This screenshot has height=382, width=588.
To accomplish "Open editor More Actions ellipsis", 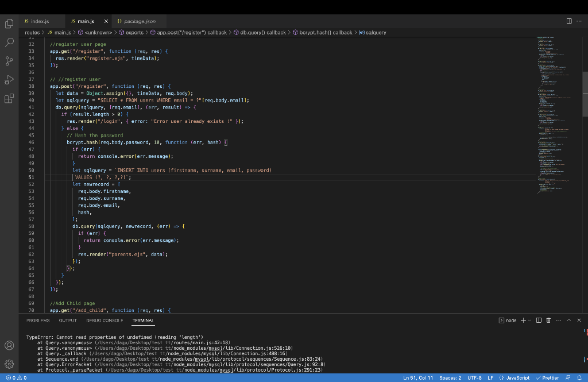I will pyautogui.click(x=579, y=21).
